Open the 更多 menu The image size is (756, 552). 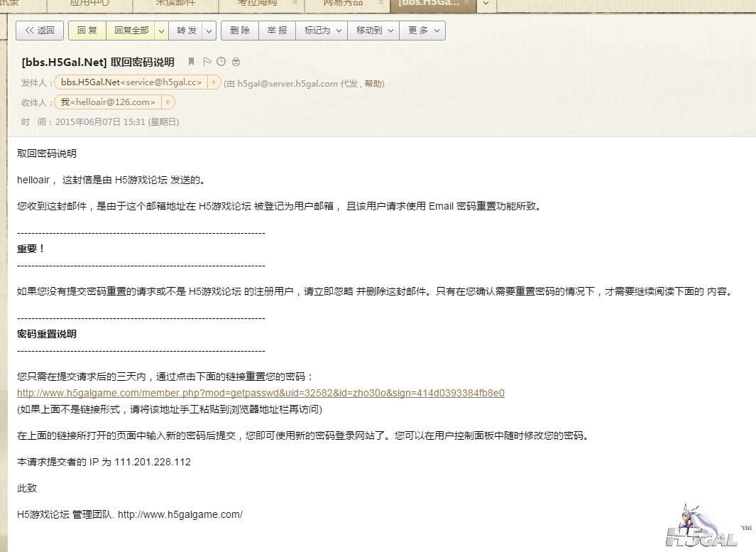422,31
